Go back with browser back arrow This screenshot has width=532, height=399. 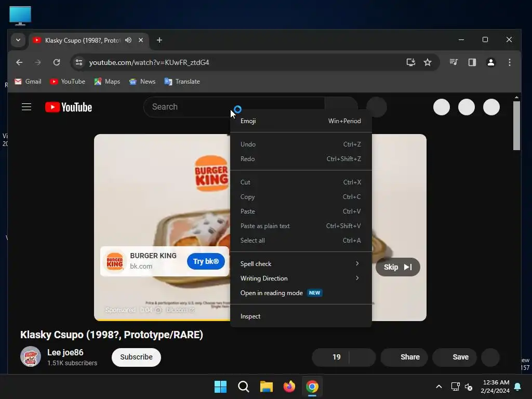click(x=19, y=62)
